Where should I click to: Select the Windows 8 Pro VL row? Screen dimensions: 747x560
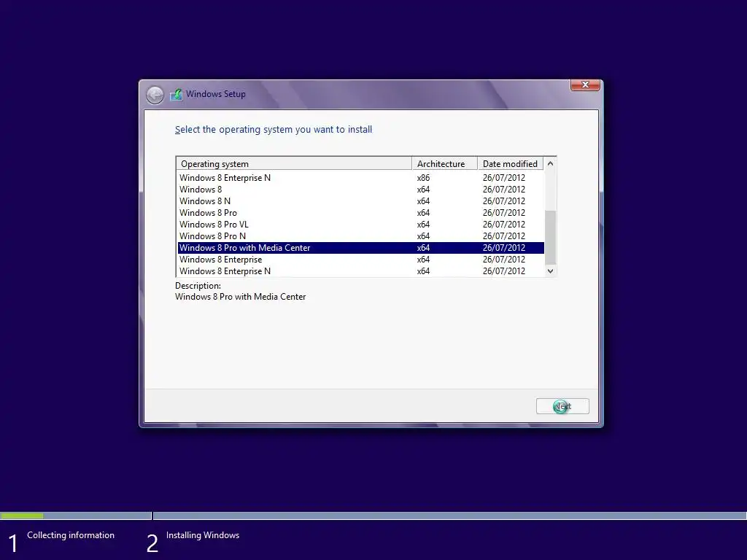tap(360, 225)
